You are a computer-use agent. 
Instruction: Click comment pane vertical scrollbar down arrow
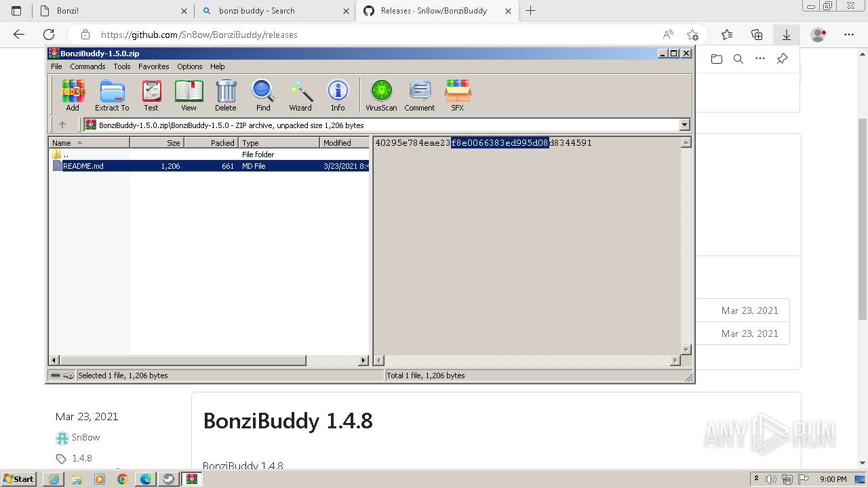tap(686, 349)
